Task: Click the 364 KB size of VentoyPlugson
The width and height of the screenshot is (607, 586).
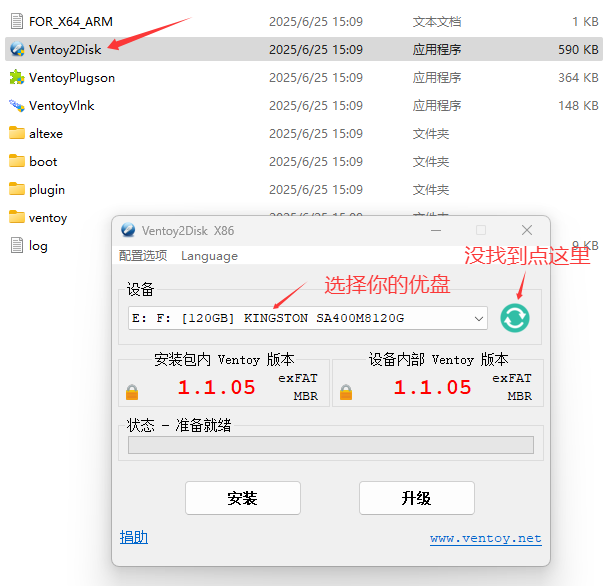Action: (x=578, y=78)
